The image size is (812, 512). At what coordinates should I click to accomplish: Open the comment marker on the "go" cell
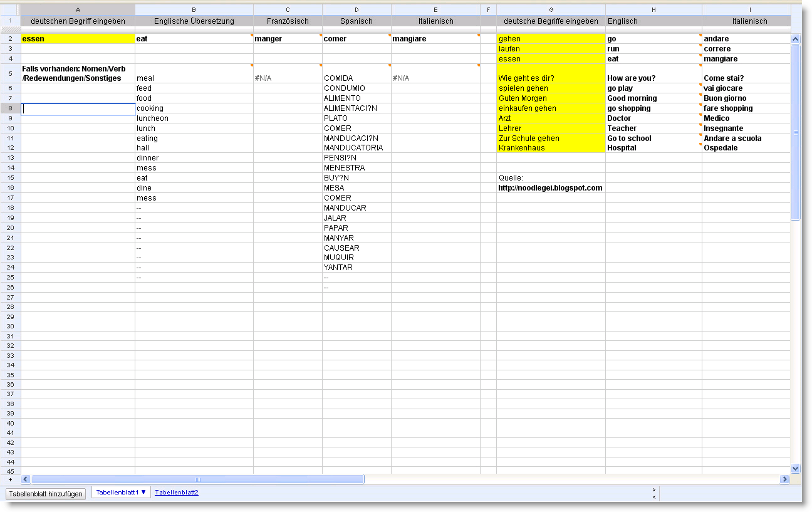coord(700,36)
